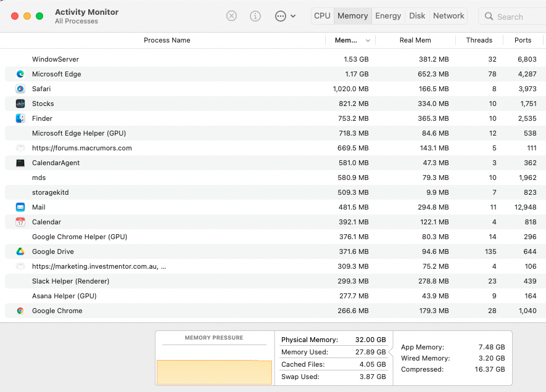The height and width of the screenshot is (392, 546).
Task: Select the WindowServer process name
Action: click(56, 59)
